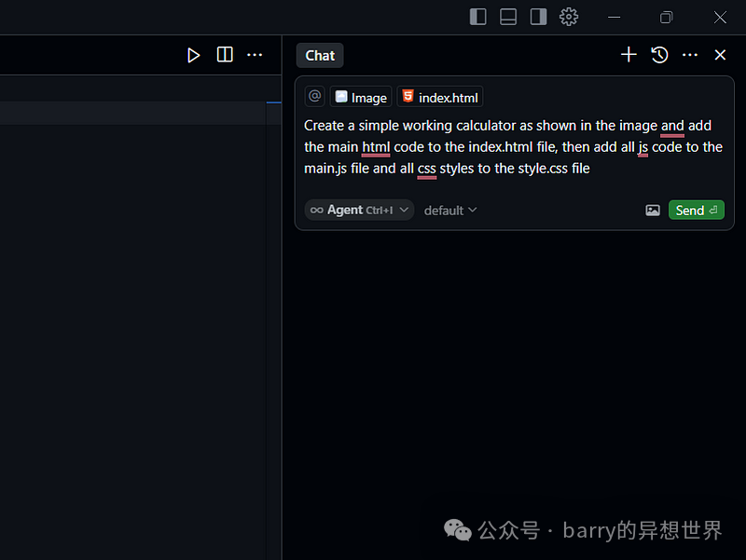Open the default model selector
The width and height of the screenshot is (746, 560).
point(449,210)
